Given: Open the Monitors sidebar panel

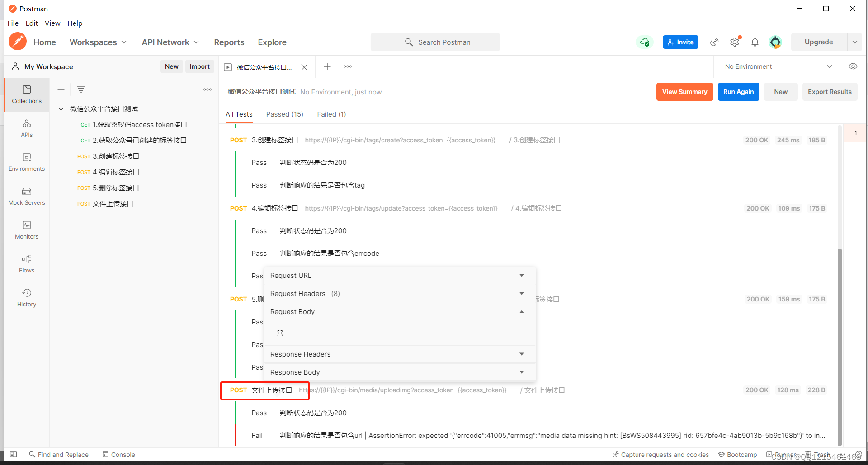Looking at the screenshot, I should coord(27,230).
